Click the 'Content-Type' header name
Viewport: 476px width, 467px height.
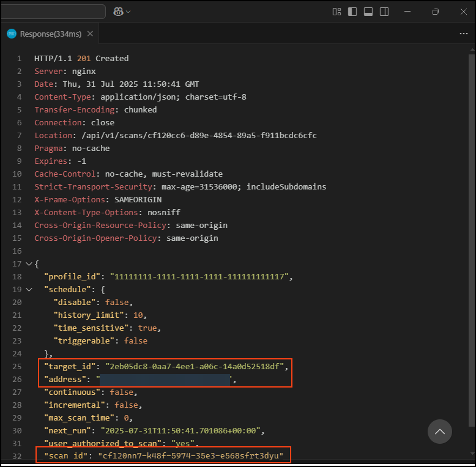click(x=62, y=97)
